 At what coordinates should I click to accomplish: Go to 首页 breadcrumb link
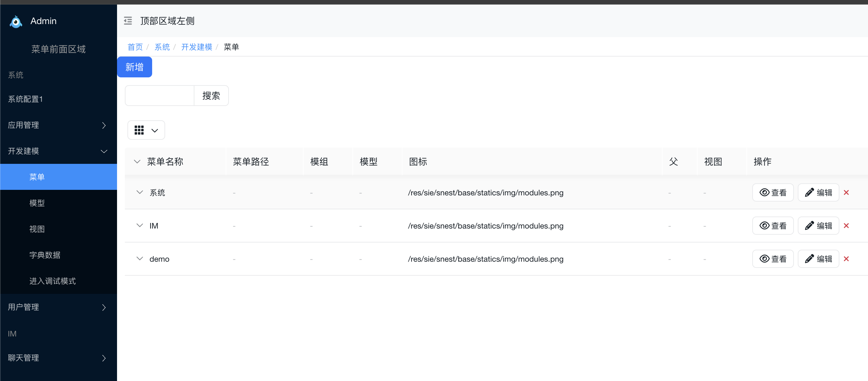point(135,47)
